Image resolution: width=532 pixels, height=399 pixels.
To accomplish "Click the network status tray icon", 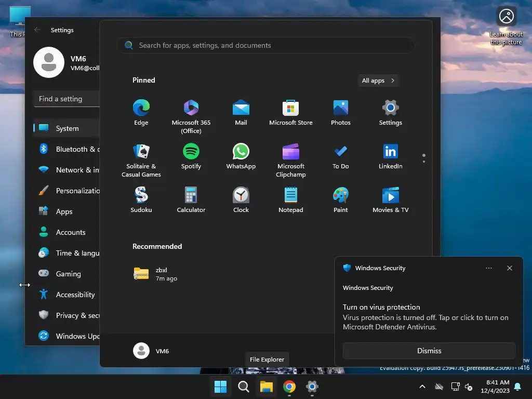I will [455, 387].
